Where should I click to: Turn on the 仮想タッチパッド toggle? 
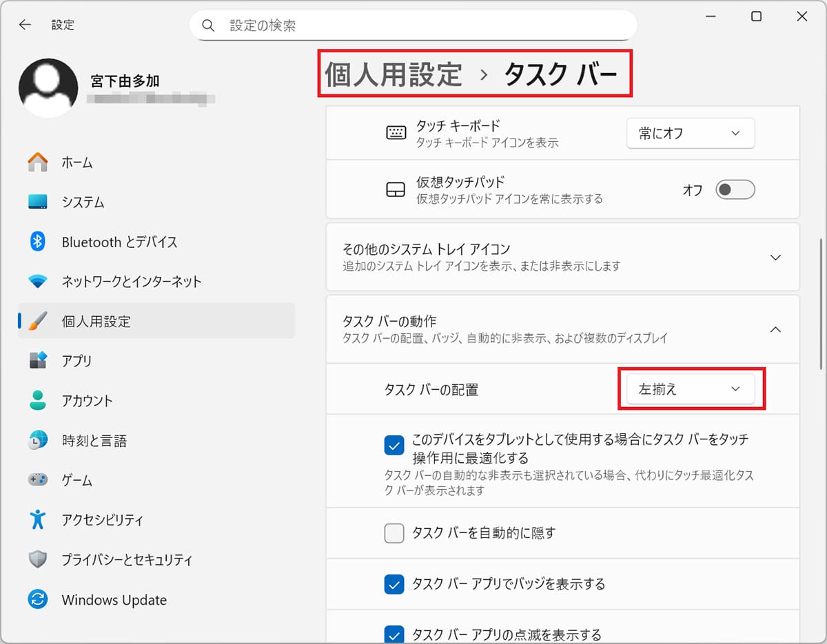click(735, 189)
